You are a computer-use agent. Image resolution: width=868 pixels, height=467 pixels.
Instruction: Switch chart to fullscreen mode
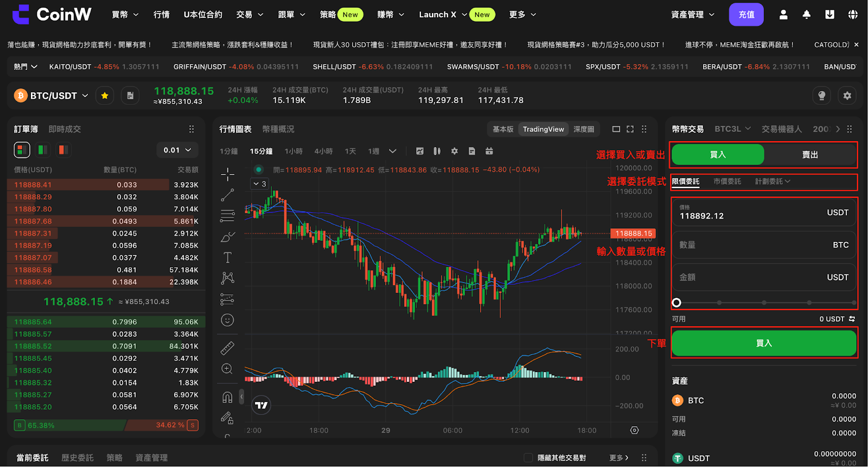tap(630, 129)
